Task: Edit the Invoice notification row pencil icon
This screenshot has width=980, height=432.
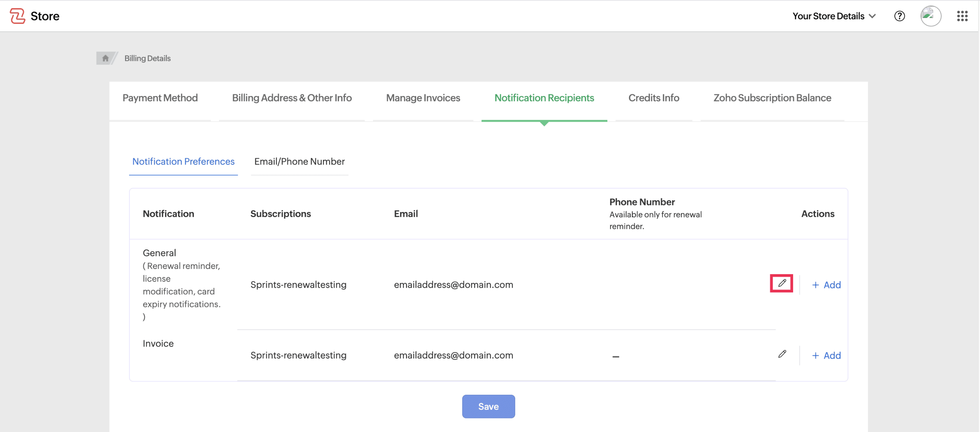Action: [782, 354]
